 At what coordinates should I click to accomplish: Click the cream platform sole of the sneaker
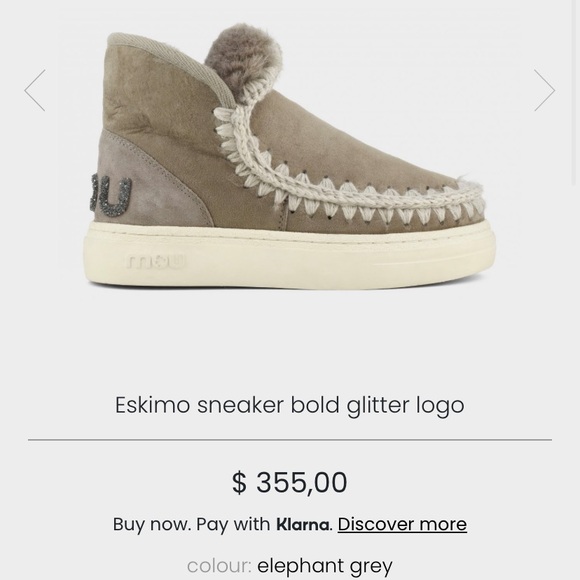pyautogui.click(x=291, y=255)
